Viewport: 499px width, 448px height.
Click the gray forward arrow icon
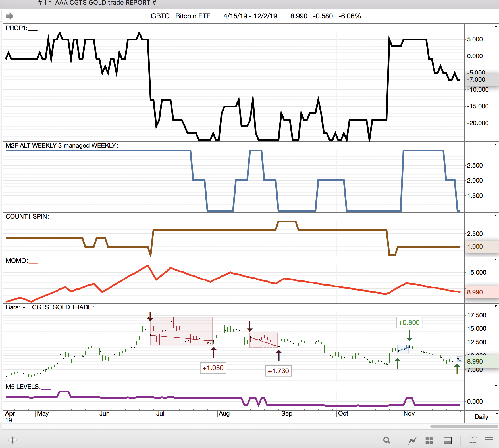tap(9, 16)
